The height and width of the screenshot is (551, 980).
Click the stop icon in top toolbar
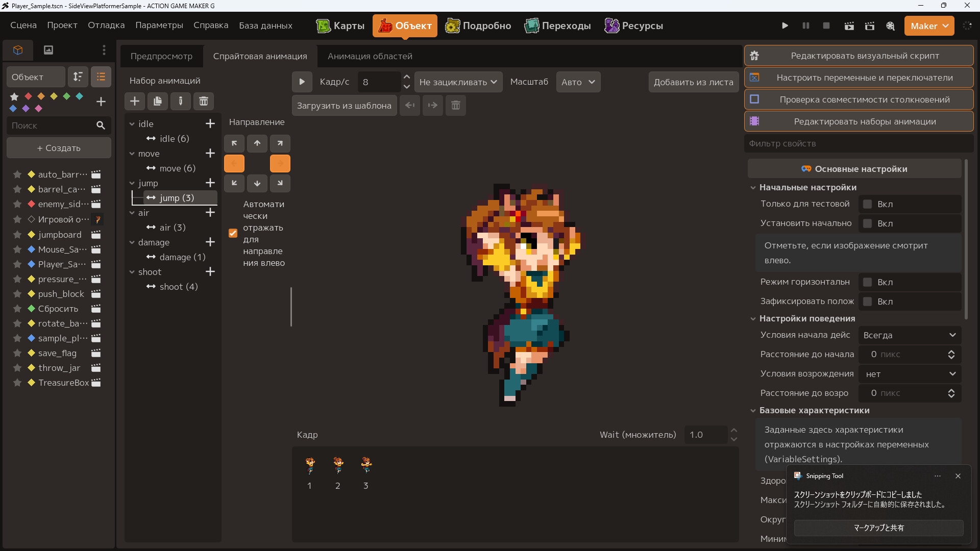point(826,26)
